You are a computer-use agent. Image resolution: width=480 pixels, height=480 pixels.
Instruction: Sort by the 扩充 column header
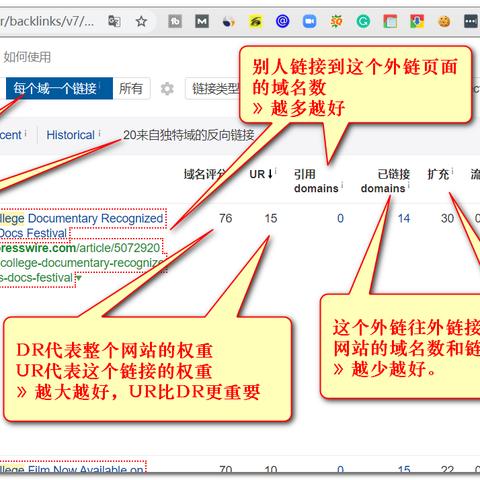[x=438, y=174]
